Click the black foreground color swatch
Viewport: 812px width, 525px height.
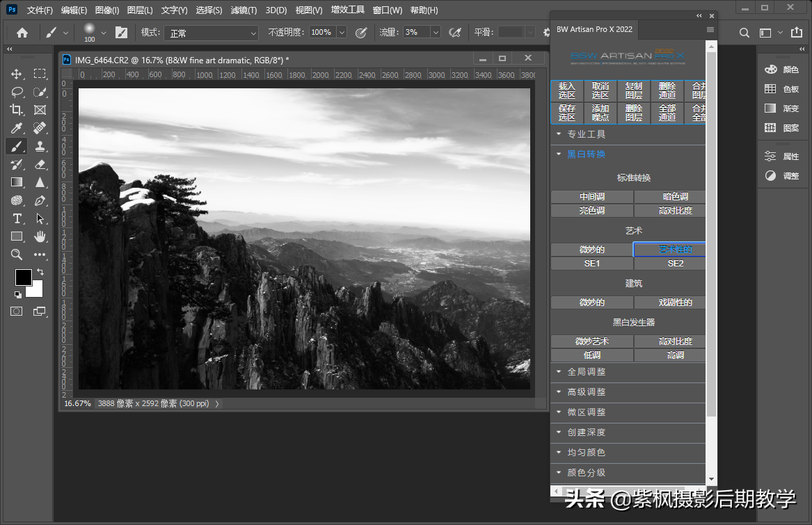pyautogui.click(x=24, y=277)
